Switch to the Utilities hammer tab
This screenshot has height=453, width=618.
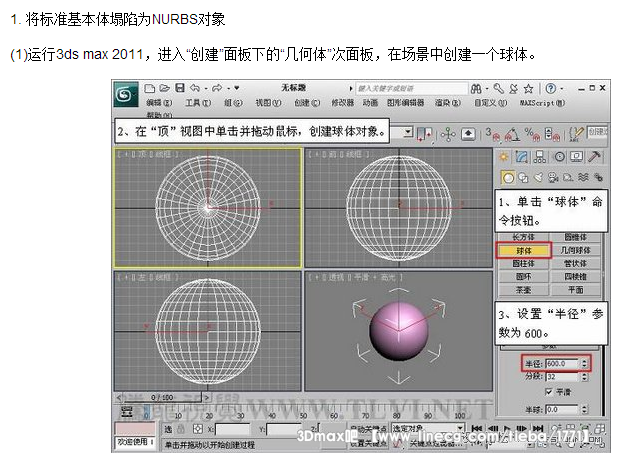click(x=594, y=157)
